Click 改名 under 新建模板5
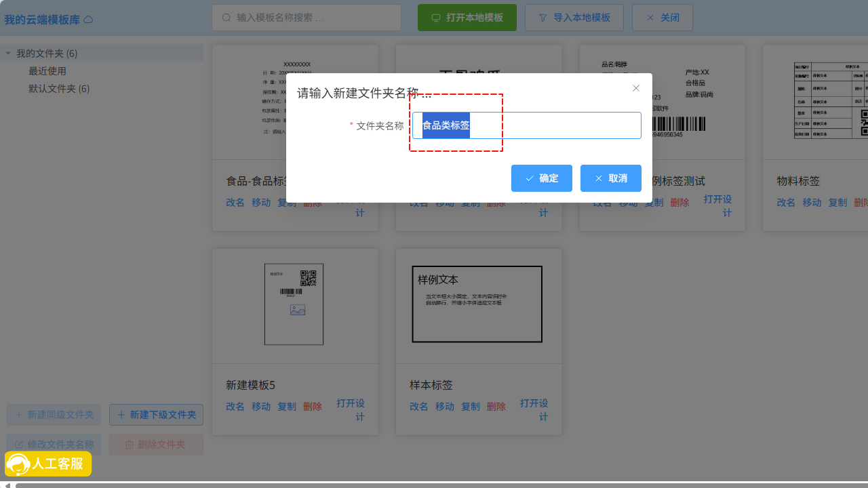Viewport: 868px width, 488px height. tap(235, 407)
